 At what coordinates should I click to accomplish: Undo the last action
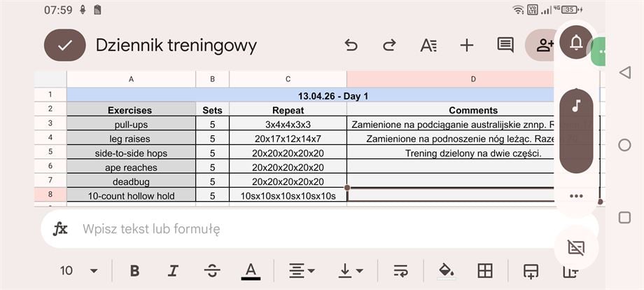pyautogui.click(x=351, y=46)
